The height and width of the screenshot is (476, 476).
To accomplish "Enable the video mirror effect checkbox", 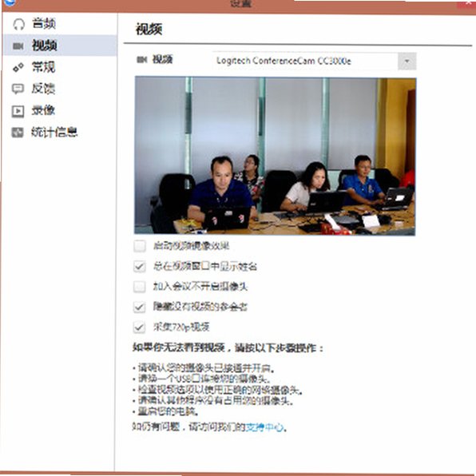I will pos(139,246).
